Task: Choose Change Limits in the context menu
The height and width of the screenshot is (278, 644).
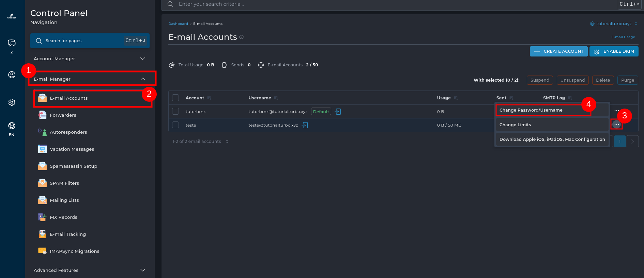Action: coord(515,125)
